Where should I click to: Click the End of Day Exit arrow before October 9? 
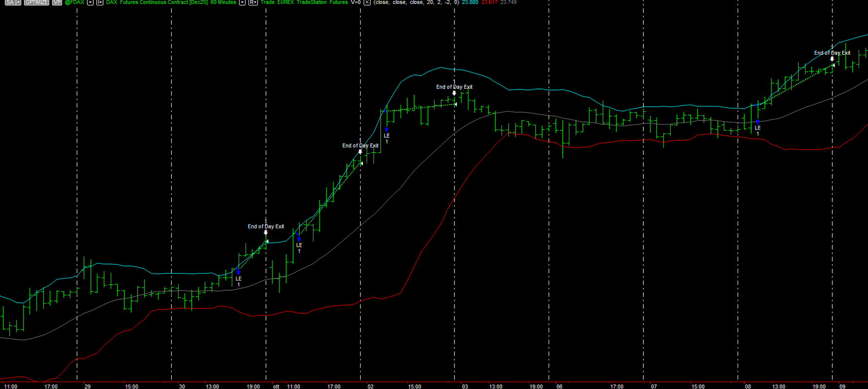pos(832,59)
